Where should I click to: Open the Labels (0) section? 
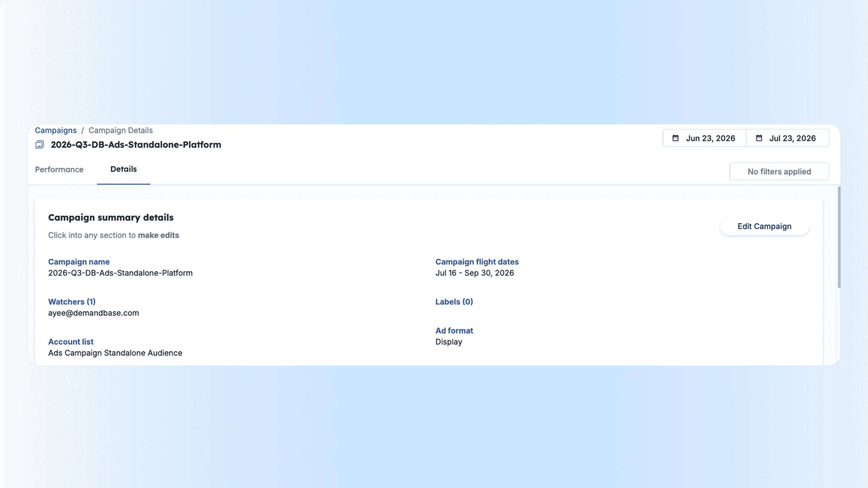pyautogui.click(x=454, y=302)
